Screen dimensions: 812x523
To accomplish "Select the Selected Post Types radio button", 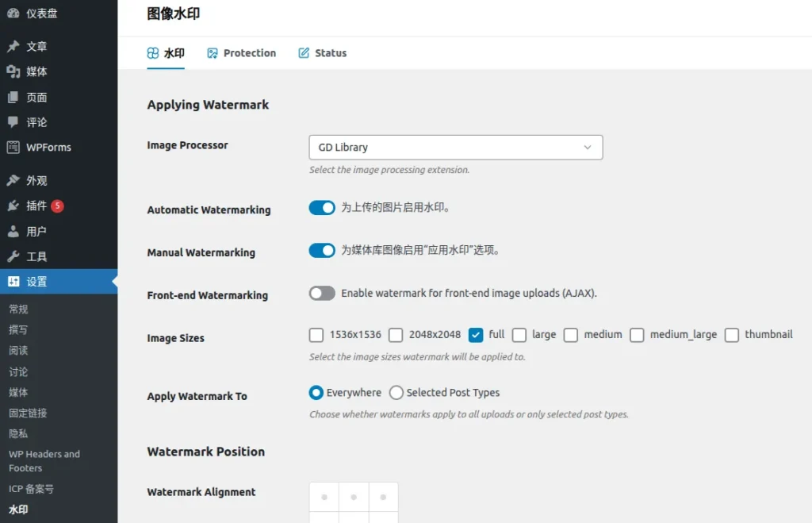I will pos(396,392).
